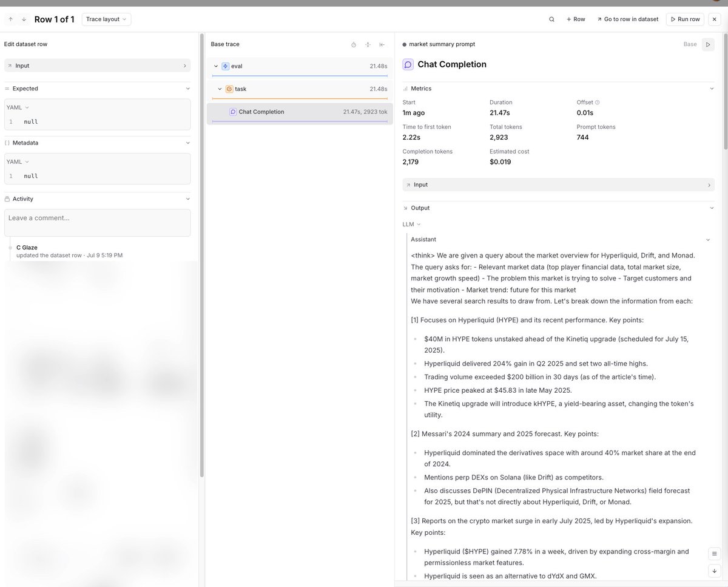Click the Total tokens 2,923 value

[x=500, y=137]
